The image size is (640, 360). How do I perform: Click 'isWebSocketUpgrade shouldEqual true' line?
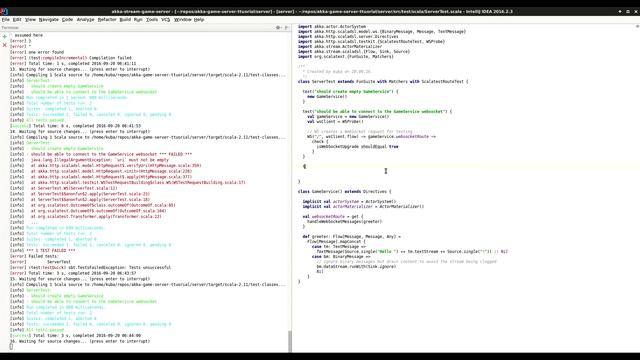(357, 146)
